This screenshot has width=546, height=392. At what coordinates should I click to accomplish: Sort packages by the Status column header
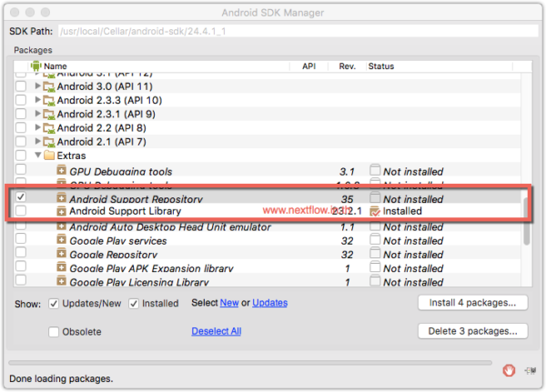click(380, 66)
